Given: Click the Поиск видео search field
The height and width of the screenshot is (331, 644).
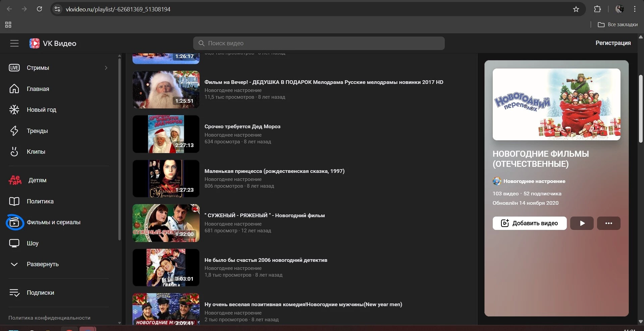Looking at the screenshot, I should (x=319, y=43).
